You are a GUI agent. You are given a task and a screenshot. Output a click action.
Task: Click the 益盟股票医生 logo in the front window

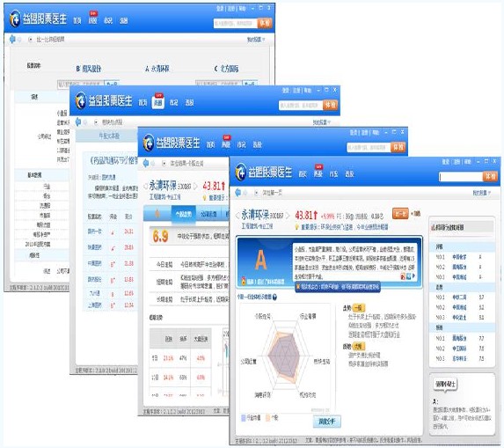pos(264,173)
